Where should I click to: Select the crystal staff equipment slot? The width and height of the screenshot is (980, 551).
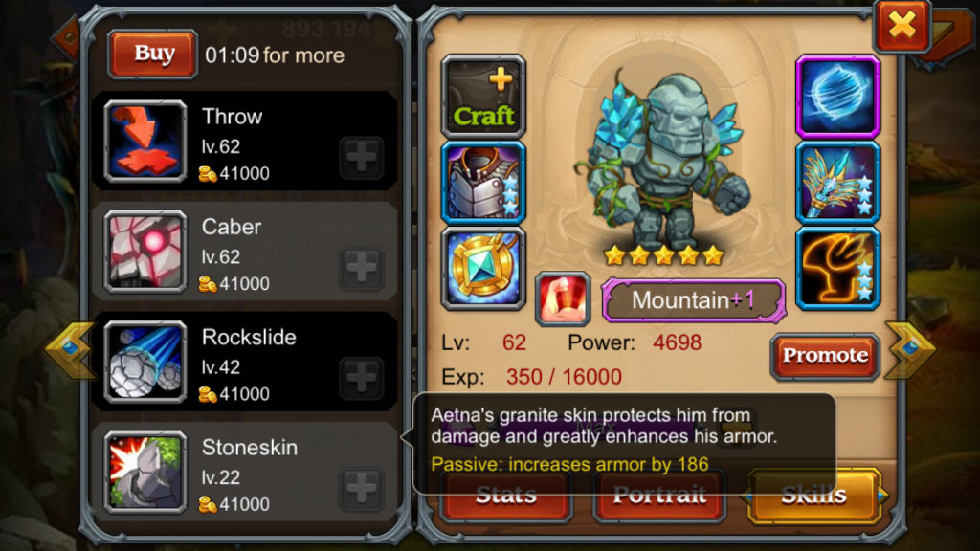(x=837, y=183)
